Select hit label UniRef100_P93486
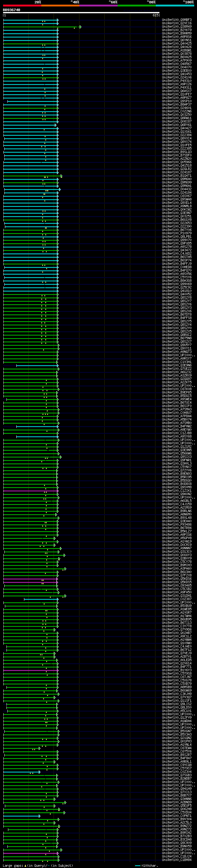Viewport: 197px width, 868px height. pos(177,525)
